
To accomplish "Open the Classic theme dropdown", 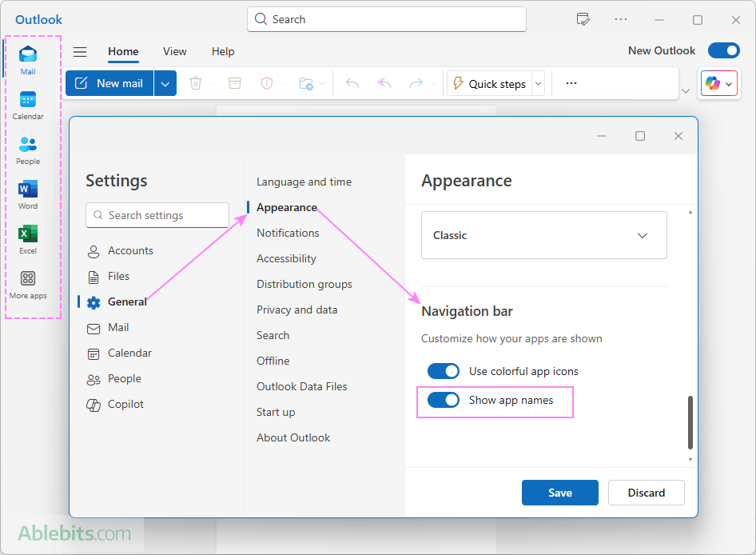I will (x=544, y=235).
